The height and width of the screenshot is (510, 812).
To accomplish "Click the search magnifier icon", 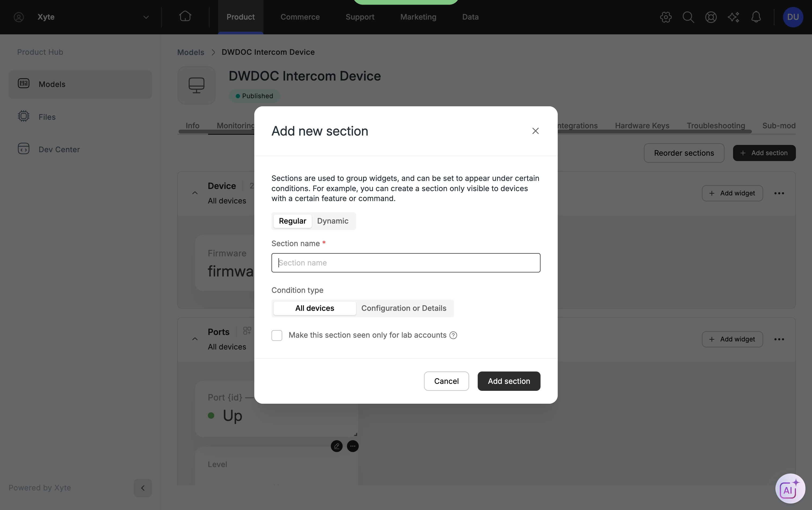I will click(688, 17).
